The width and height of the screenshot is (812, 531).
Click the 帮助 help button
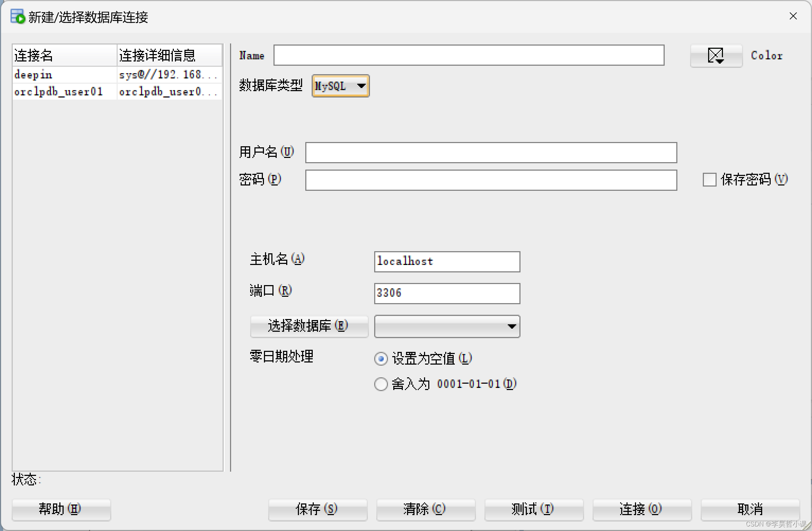pos(61,509)
